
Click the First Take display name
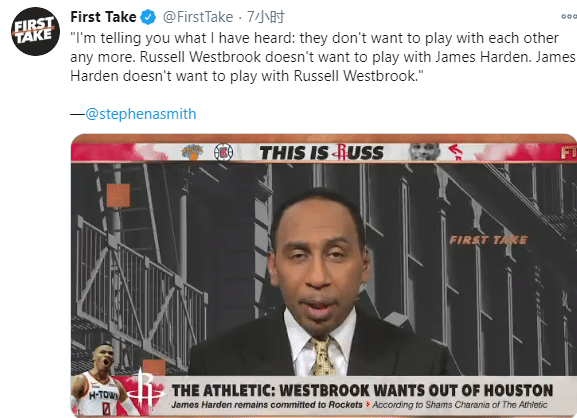(x=103, y=17)
